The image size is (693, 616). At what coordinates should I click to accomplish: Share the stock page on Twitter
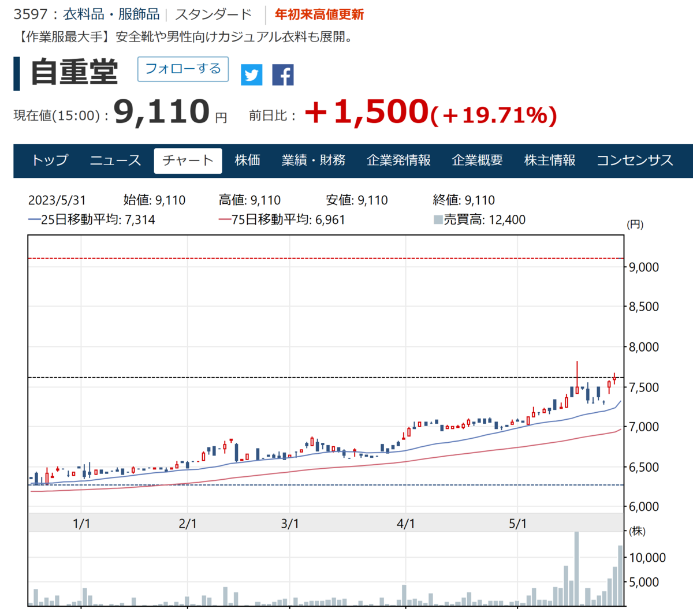tap(251, 75)
